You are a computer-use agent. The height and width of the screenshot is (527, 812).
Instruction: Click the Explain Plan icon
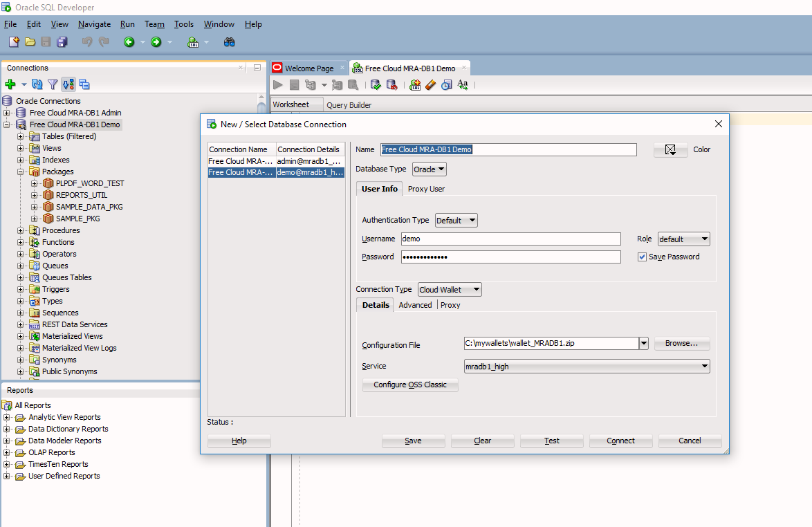310,84
